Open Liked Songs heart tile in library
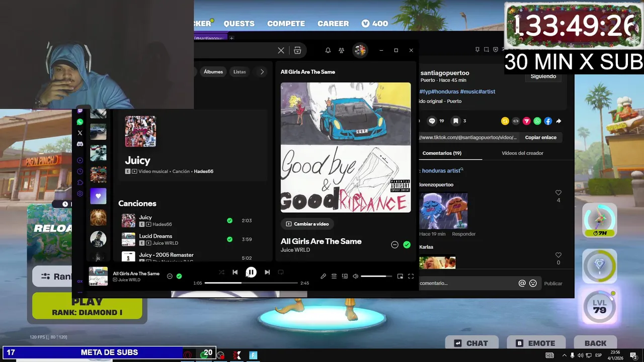Viewport: 644px width, 362px height. 98,196
